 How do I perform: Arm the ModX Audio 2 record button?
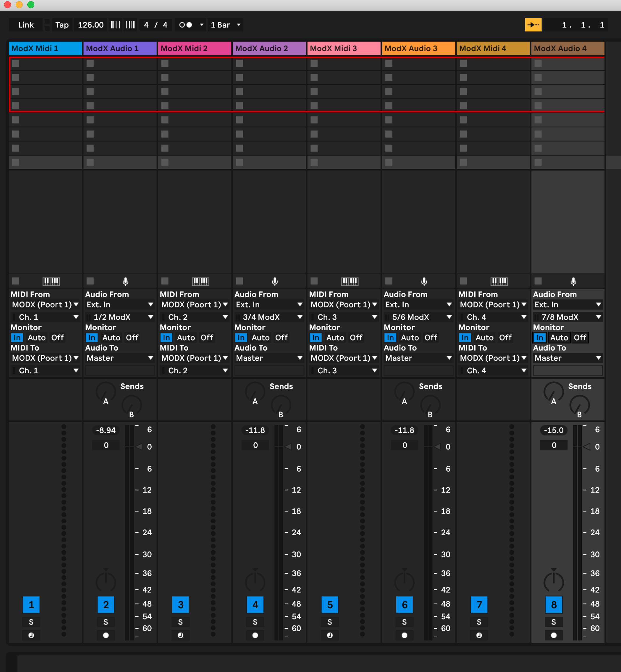[x=255, y=635]
